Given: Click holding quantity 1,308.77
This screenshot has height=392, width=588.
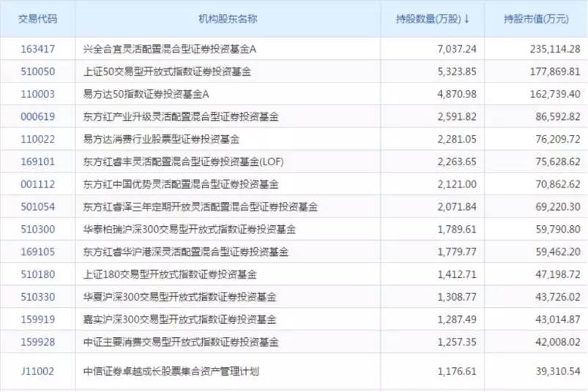Looking at the screenshot, I should tap(457, 296).
